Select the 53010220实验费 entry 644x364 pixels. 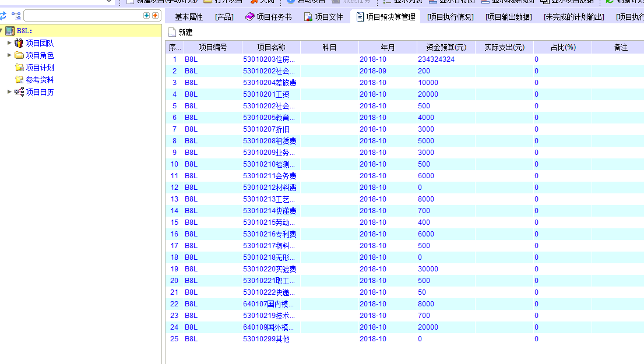click(x=270, y=269)
